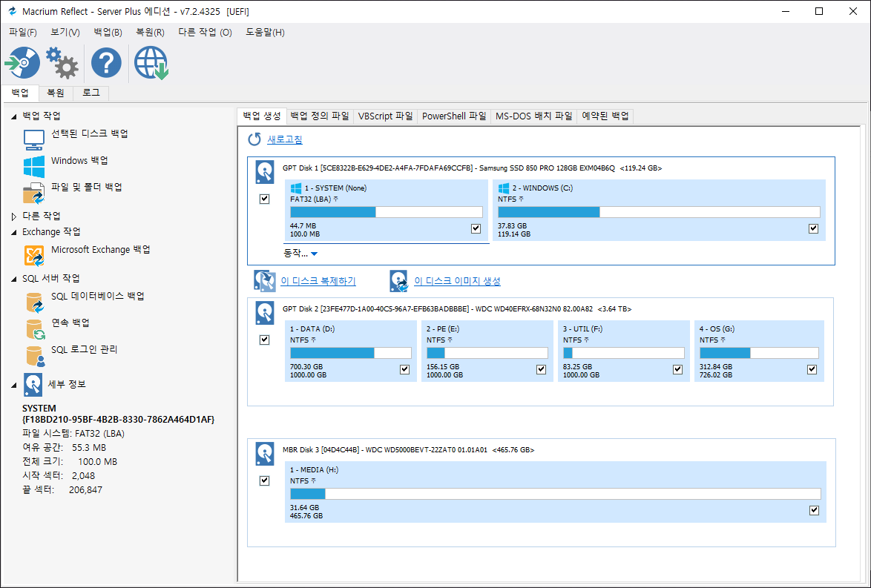Open the 파일(F) menu
The image size is (871, 588).
(23, 32)
